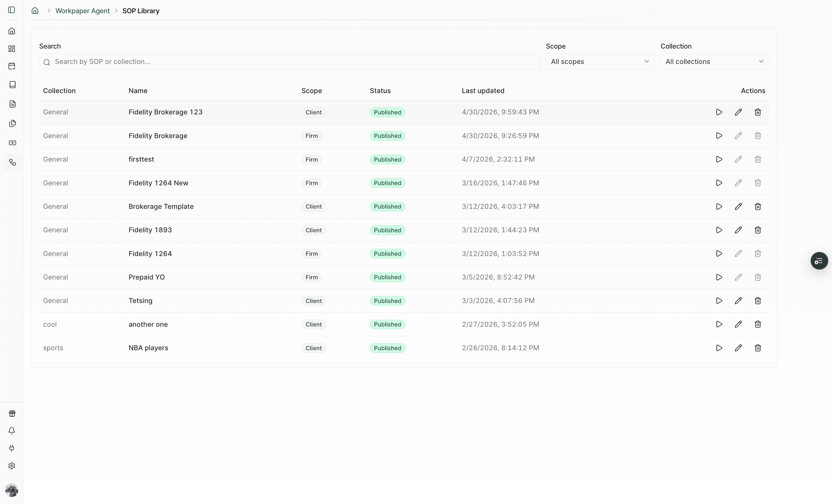Edit the Fidelity Brokerage 123 SOP
The image size is (832, 504).
pos(739,112)
